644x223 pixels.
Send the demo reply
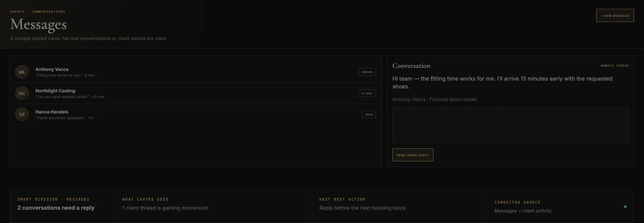(413, 155)
